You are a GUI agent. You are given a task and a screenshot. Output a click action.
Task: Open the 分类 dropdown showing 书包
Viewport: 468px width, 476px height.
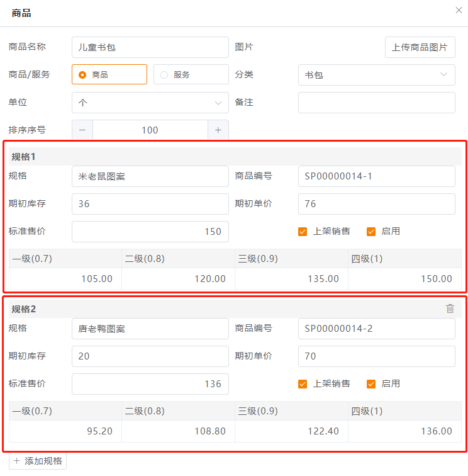(376, 75)
